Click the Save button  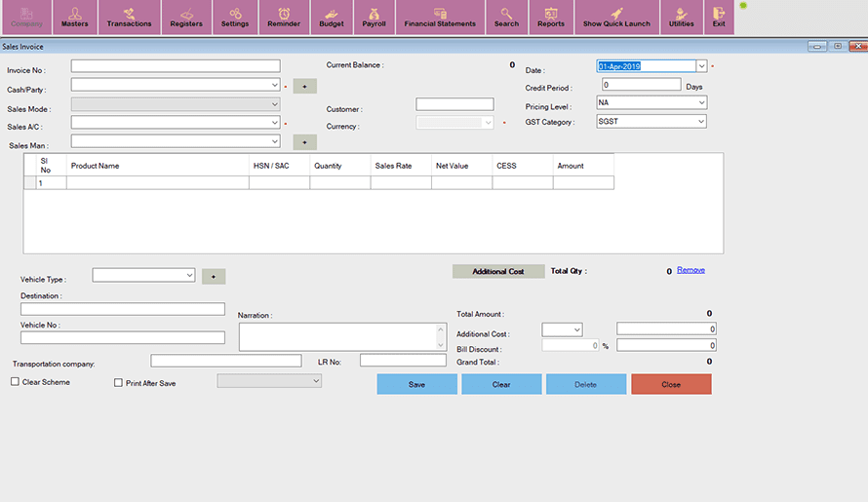(416, 384)
